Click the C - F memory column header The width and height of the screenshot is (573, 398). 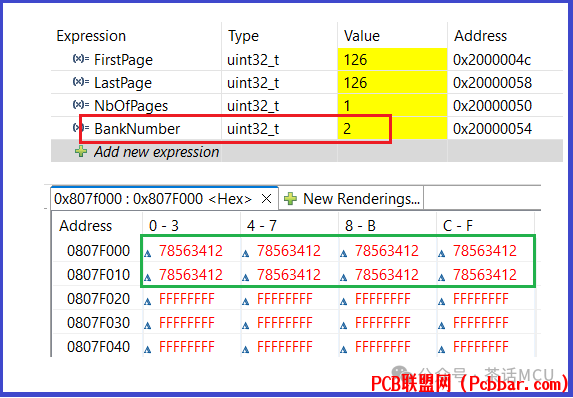(x=458, y=226)
